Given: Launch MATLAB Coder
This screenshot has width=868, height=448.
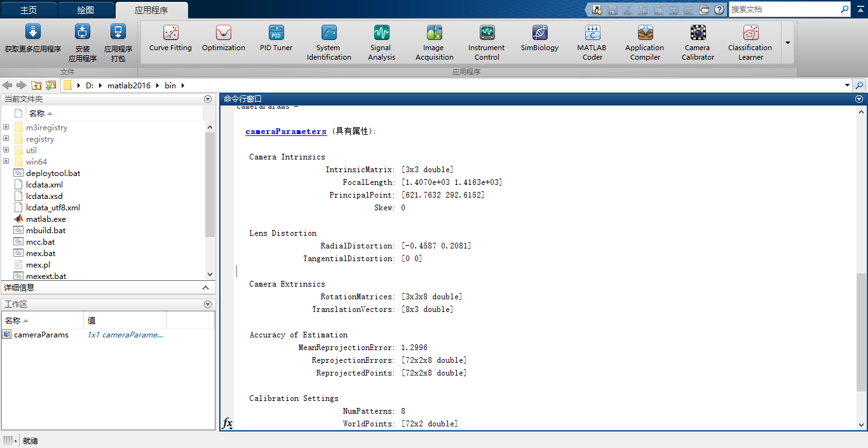Looking at the screenshot, I should click(592, 42).
